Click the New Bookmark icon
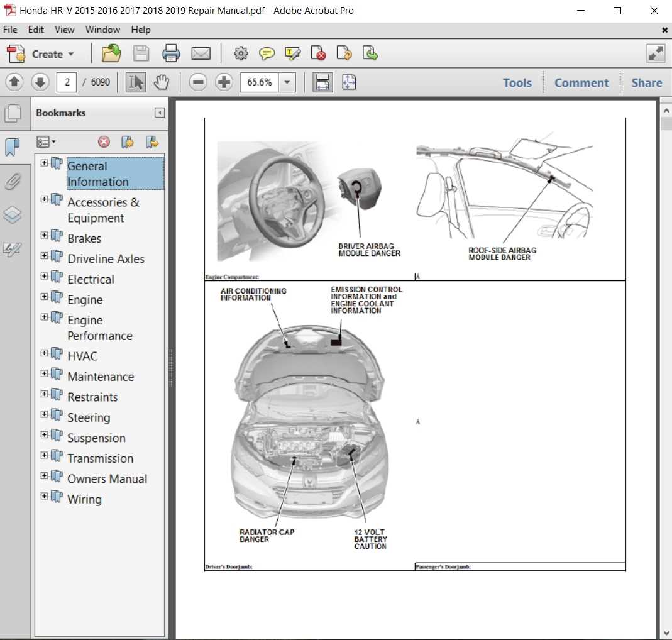Image resolution: width=672 pixels, height=640 pixels. tap(128, 142)
